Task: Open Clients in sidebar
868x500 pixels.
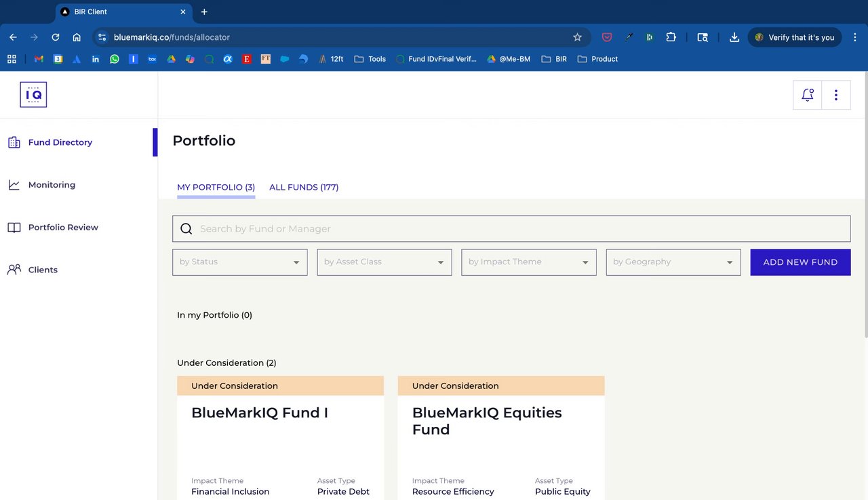Action: point(43,270)
